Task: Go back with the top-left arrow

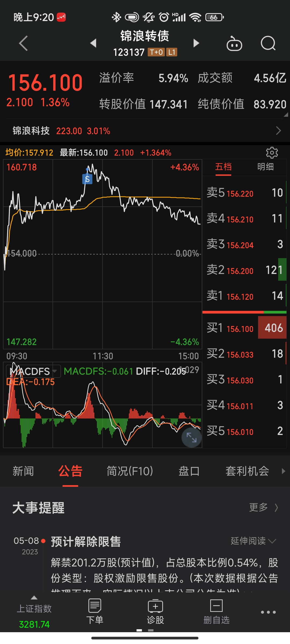Action: 23,43
